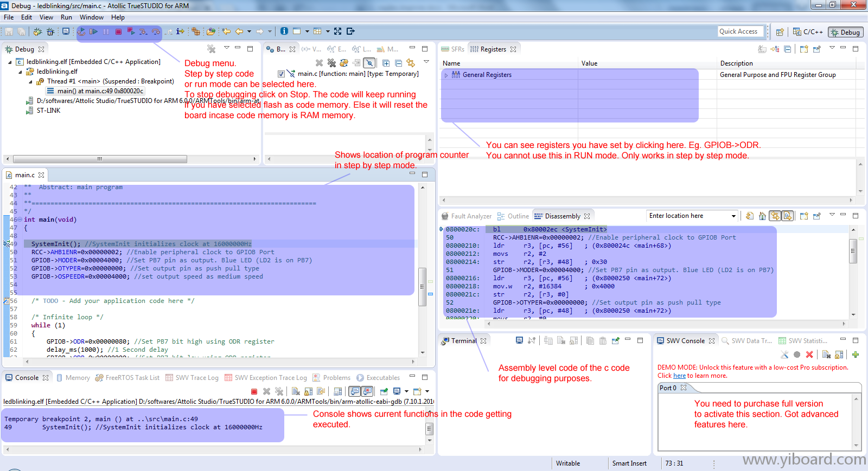Click the Open Perspective icon
Screen dimensions: 868x471
tap(780, 32)
